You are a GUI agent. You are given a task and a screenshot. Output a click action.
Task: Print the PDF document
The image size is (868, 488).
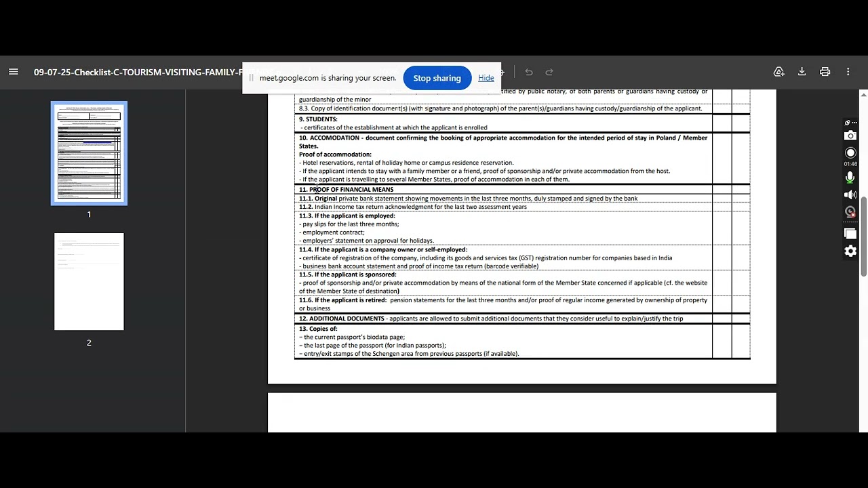click(x=825, y=72)
